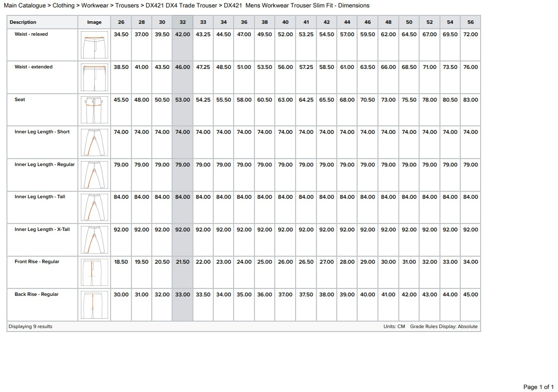Go to Main Catalogue in the breadcrumb
The width and height of the screenshot is (558, 392).
(25, 5)
